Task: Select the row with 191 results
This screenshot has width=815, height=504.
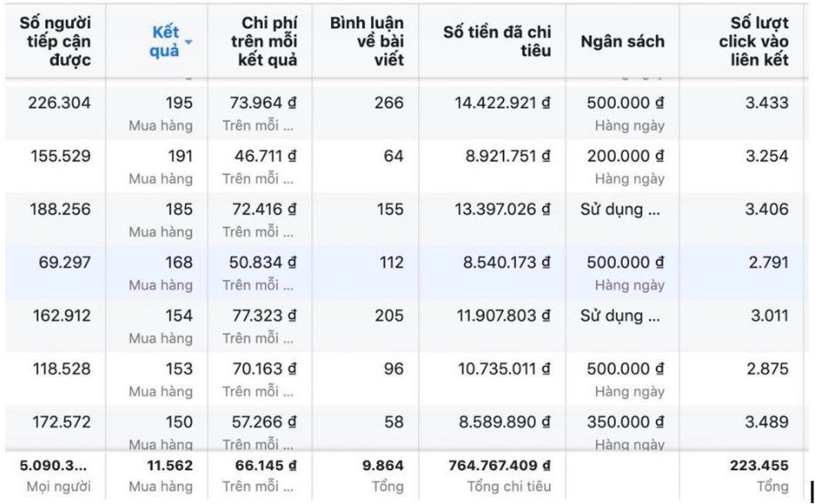Action: pyautogui.click(x=180, y=156)
